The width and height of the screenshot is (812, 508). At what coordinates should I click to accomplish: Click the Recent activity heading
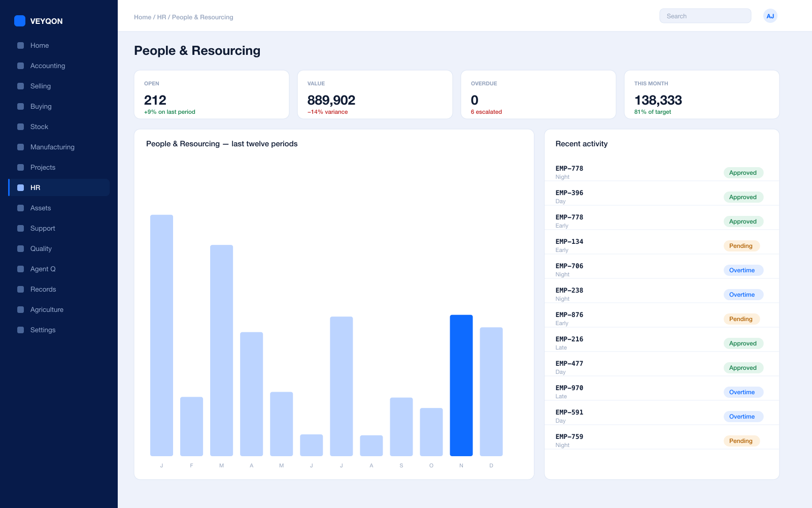click(x=582, y=144)
